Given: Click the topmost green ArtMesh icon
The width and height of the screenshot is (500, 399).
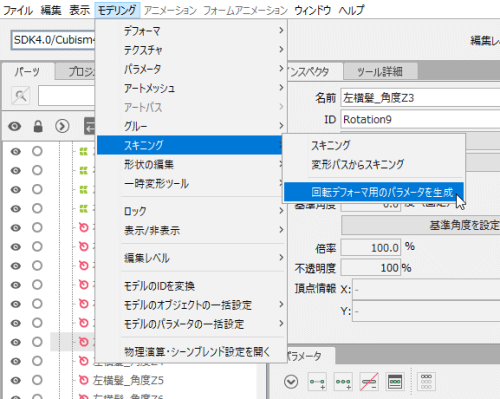Looking at the screenshot, I should click(x=83, y=152).
